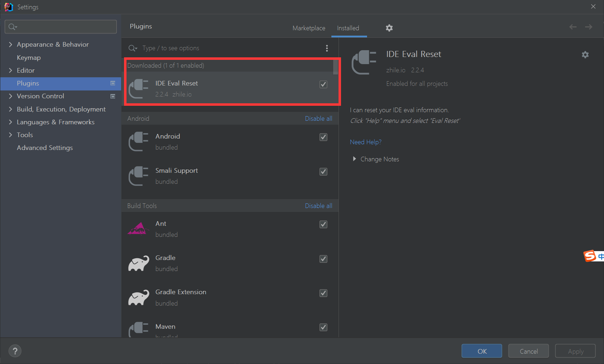Screen dimensions: 604x364
Task: Expand the Tools settings node
Action: pos(10,135)
